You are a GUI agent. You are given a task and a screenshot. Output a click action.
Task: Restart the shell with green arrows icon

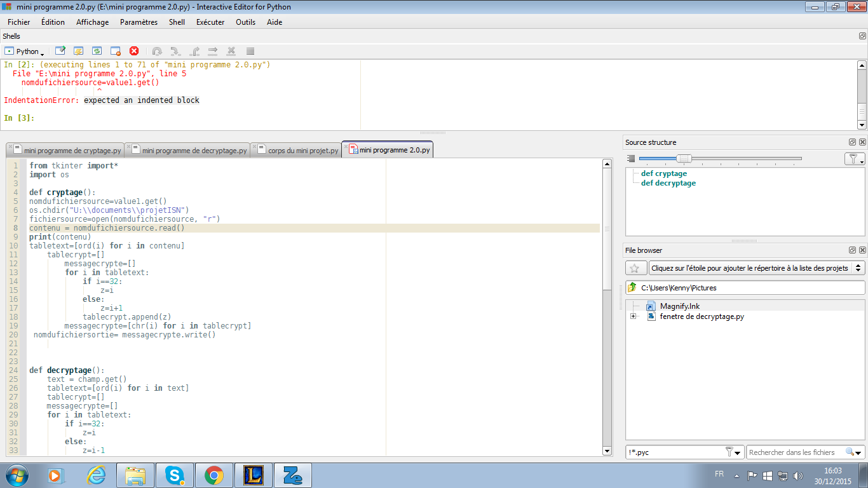pos(97,51)
